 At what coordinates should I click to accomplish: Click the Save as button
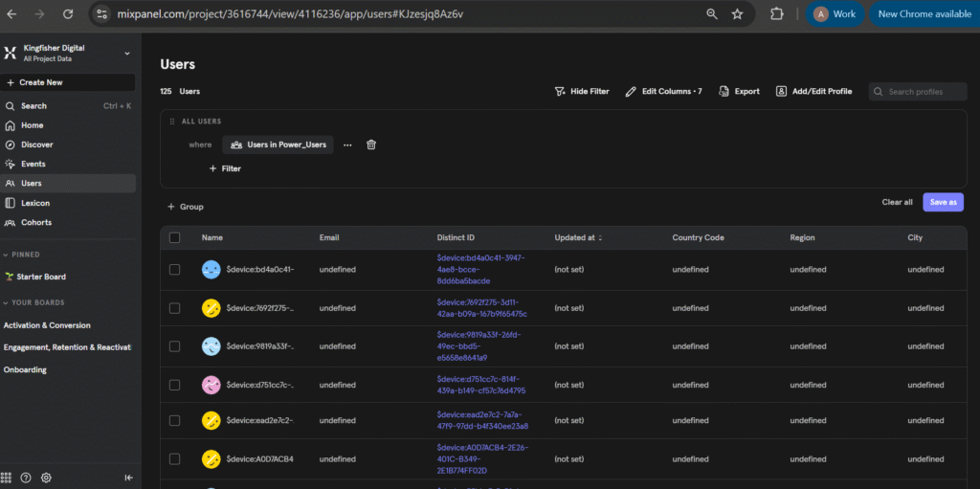pyautogui.click(x=943, y=203)
